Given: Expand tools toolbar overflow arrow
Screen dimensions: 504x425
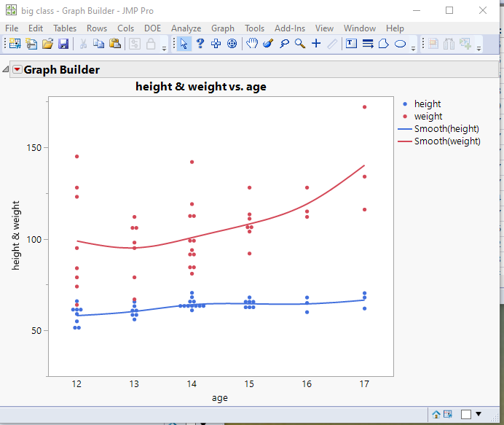Looking at the screenshot, I should [x=414, y=49].
